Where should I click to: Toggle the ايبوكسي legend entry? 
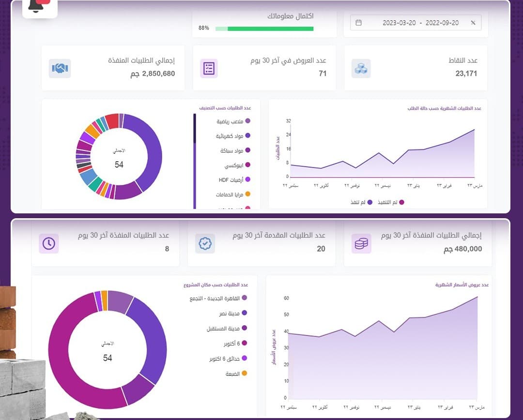[x=237, y=165]
